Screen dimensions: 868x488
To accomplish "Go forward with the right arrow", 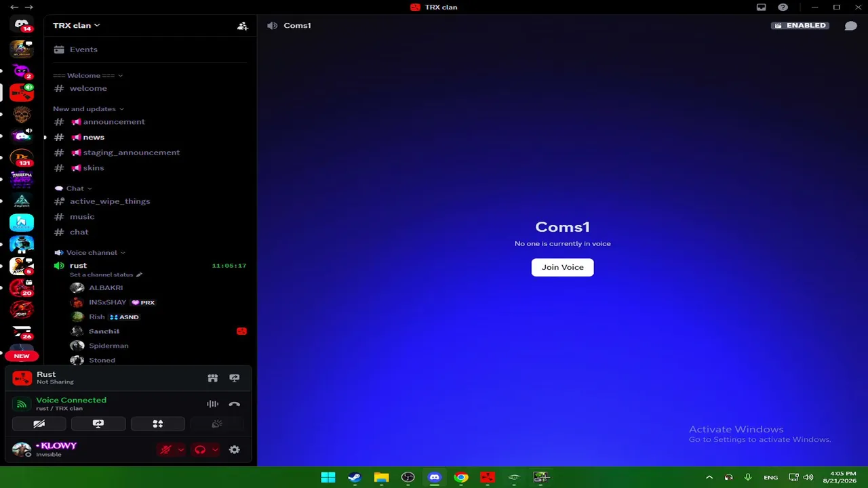I will coord(29,7).
